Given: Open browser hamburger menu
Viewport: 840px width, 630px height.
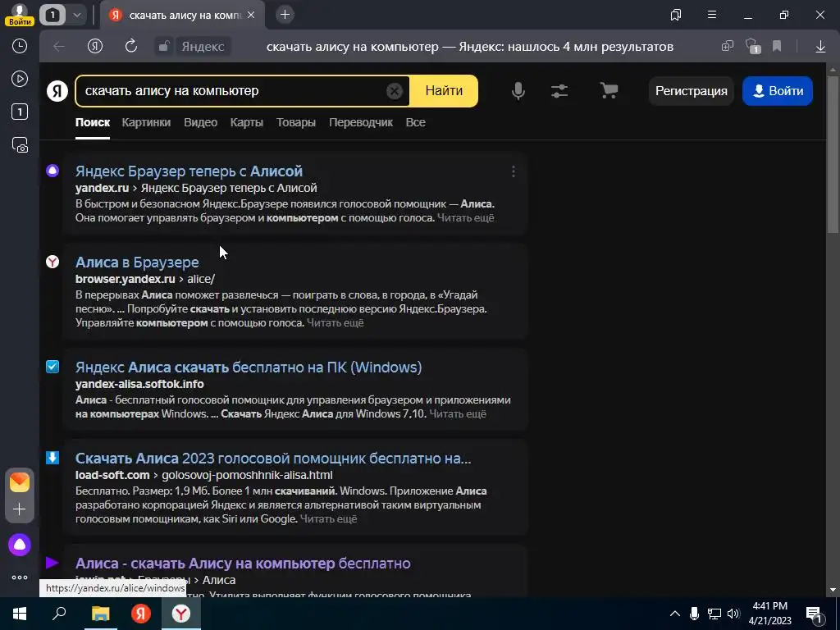Looking at the screenshot, I should click(712, 15).
